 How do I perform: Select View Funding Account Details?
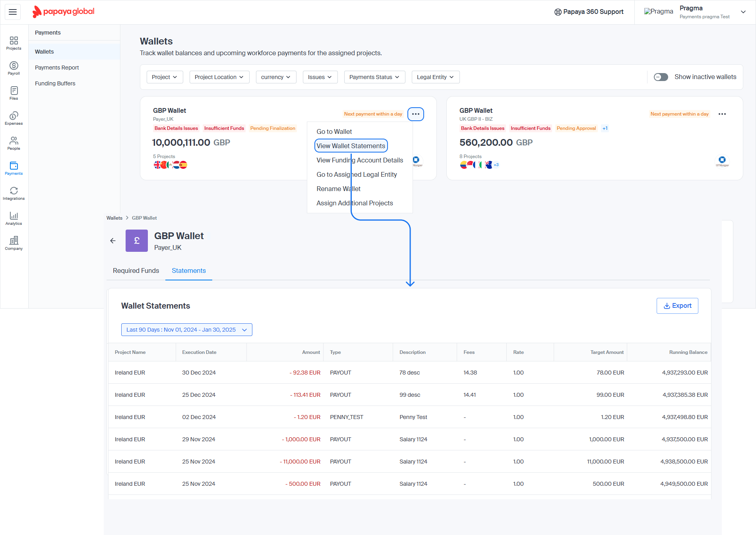(x=360, y=160)
